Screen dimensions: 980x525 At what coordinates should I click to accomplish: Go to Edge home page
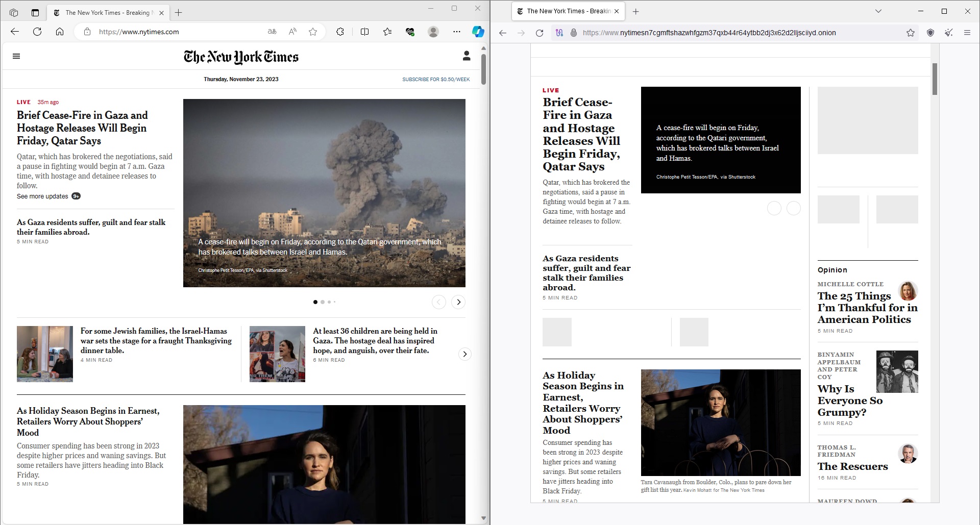60,32
